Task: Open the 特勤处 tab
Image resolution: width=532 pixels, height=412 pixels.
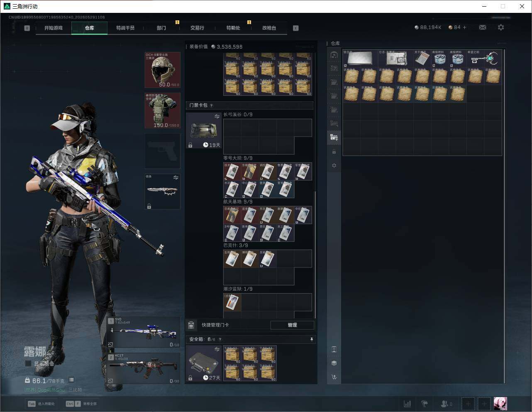Action: click(x=233, y=28)
